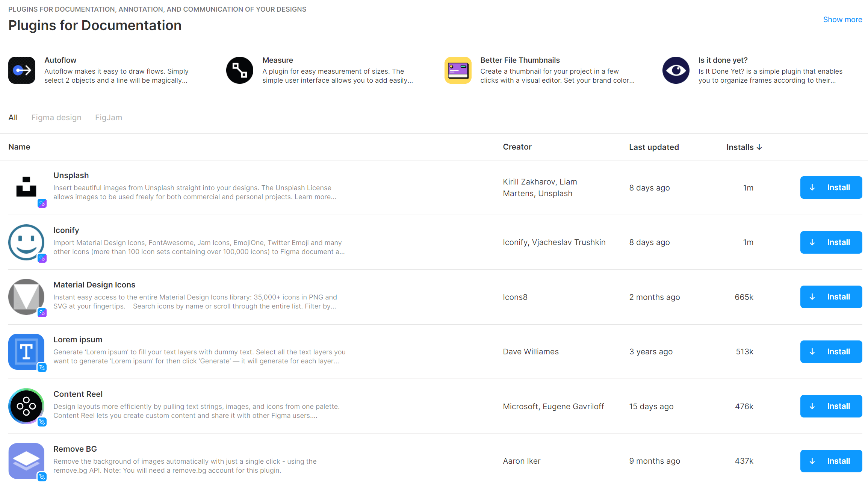
Task: Open the Measure plugin icon
Action: 240,70
